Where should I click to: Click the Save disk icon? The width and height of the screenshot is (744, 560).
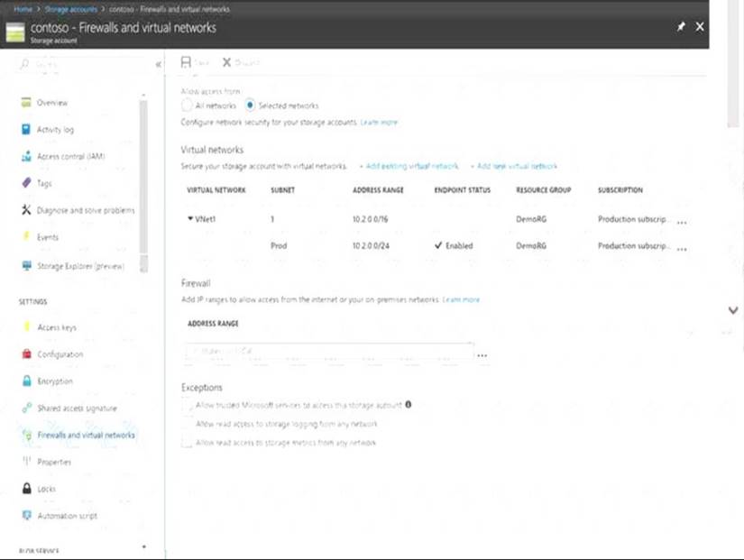tap(186, 62)
